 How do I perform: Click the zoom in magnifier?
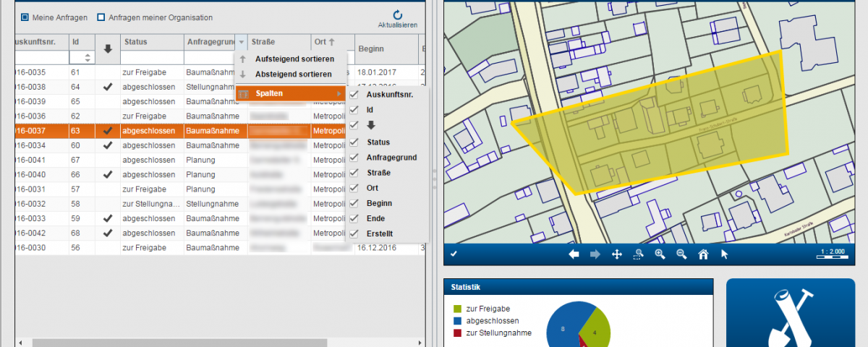pos(660,254)
